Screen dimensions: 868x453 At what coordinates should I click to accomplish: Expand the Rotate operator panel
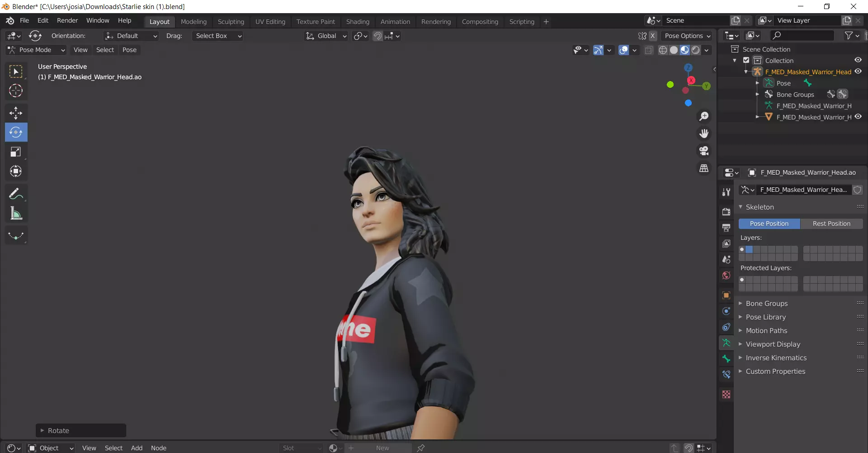pos(81,430)
